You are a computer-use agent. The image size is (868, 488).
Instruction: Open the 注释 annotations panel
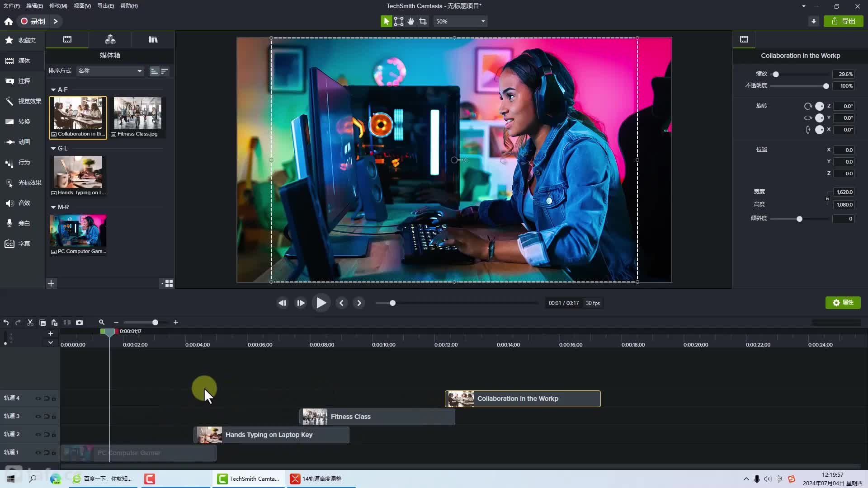(23, 81)
